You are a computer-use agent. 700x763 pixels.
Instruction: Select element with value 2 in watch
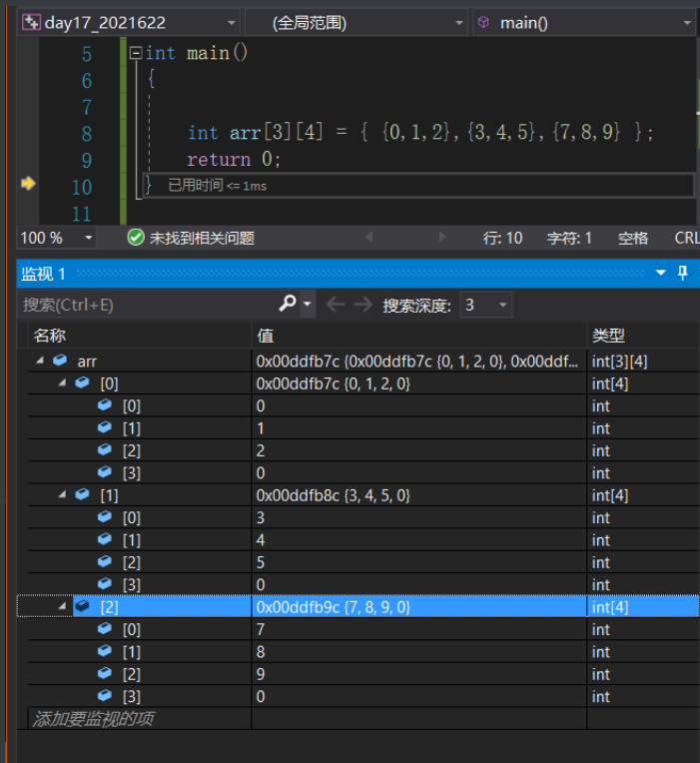pyautogui.click(x=363, y=450)
